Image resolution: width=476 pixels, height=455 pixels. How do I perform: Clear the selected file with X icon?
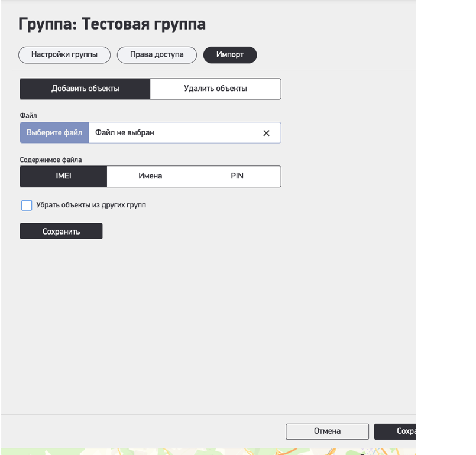tap(266, 133)
